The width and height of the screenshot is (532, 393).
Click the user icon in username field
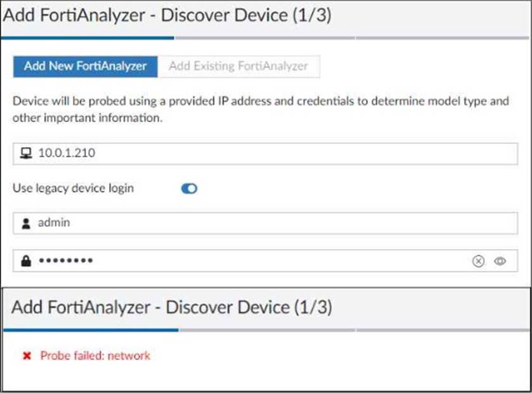(26, 224)
